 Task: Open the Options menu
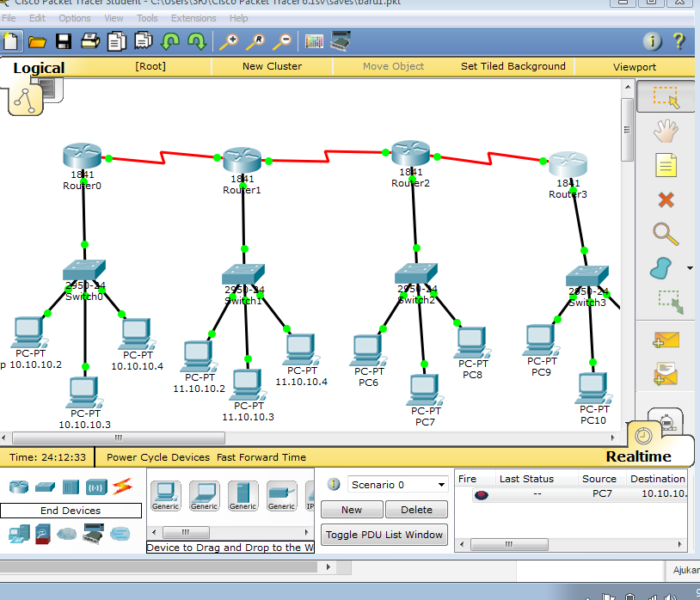point(75,18)
